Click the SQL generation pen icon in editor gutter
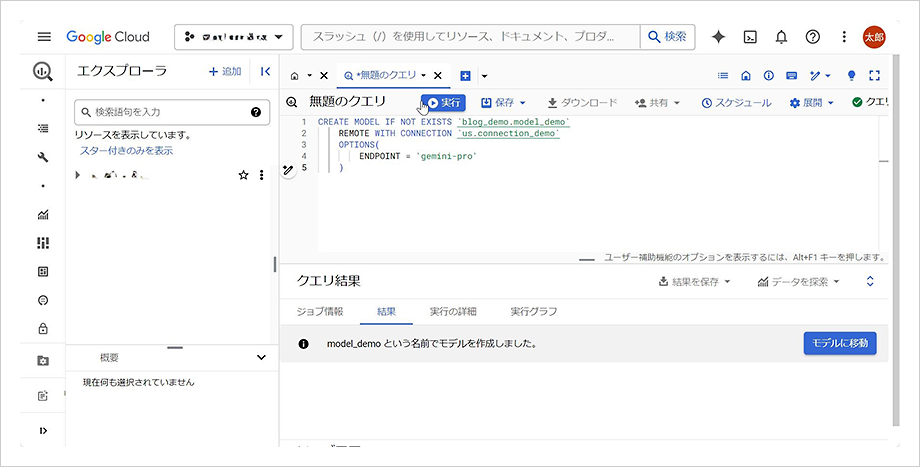 click(x=288, y=170)
